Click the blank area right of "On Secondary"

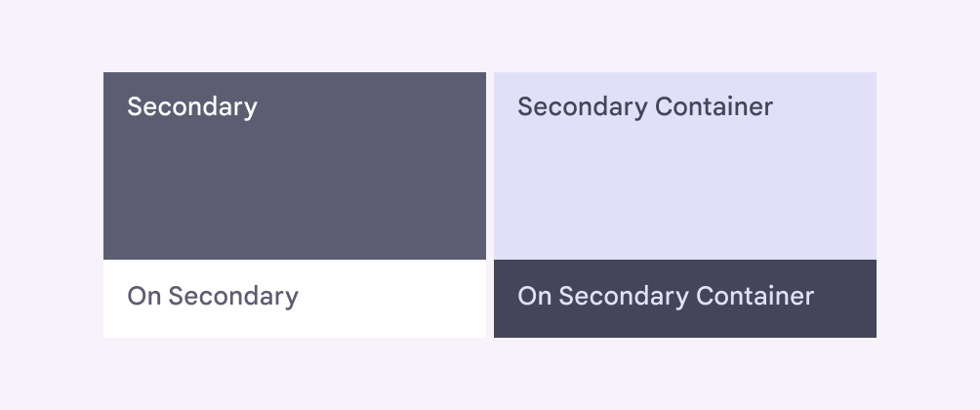tap(400, 298)
